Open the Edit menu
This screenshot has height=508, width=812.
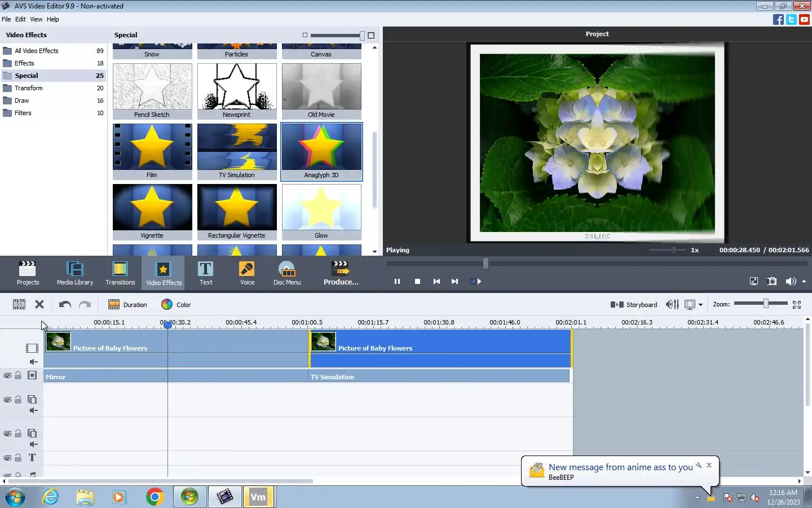20,19
